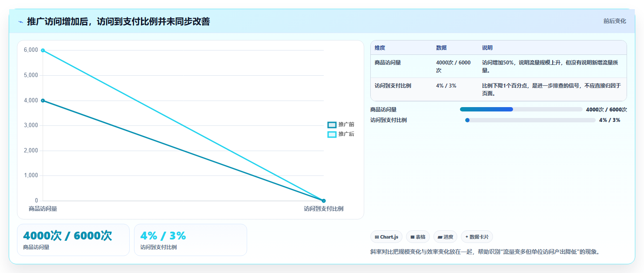Click the 数据卡片 tag chip
The width and height of the screenshot is (644, 273).
point(477,237)
